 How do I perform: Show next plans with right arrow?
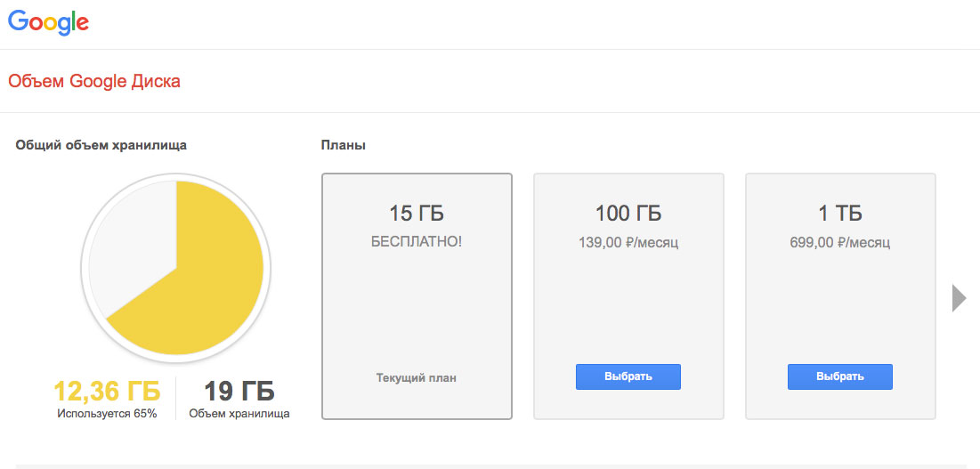(960, 298)
